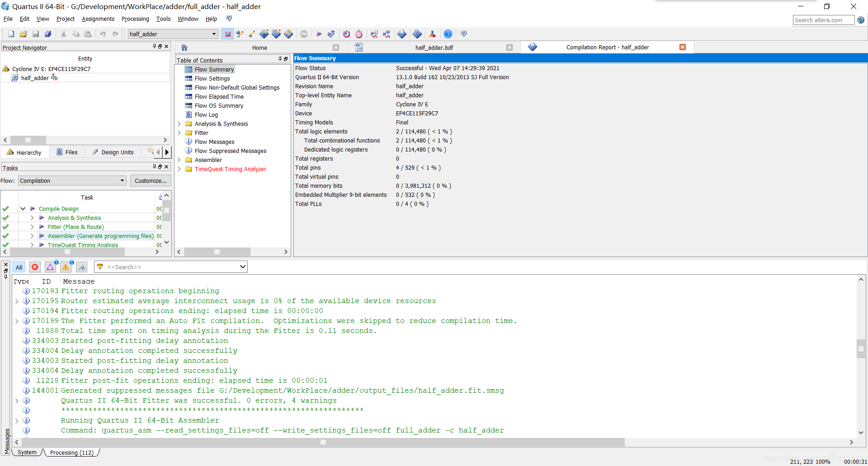
Task: Select Flow Log report item
Action: point(206,114)
